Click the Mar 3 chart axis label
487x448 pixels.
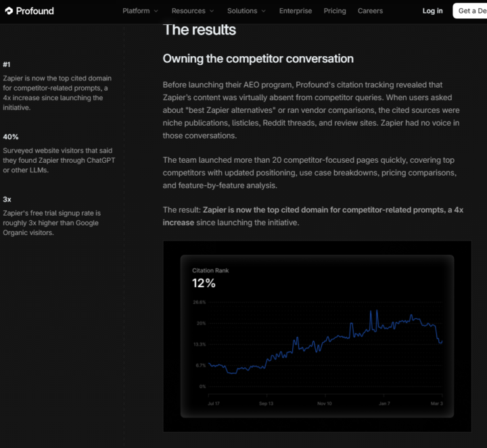437,403
